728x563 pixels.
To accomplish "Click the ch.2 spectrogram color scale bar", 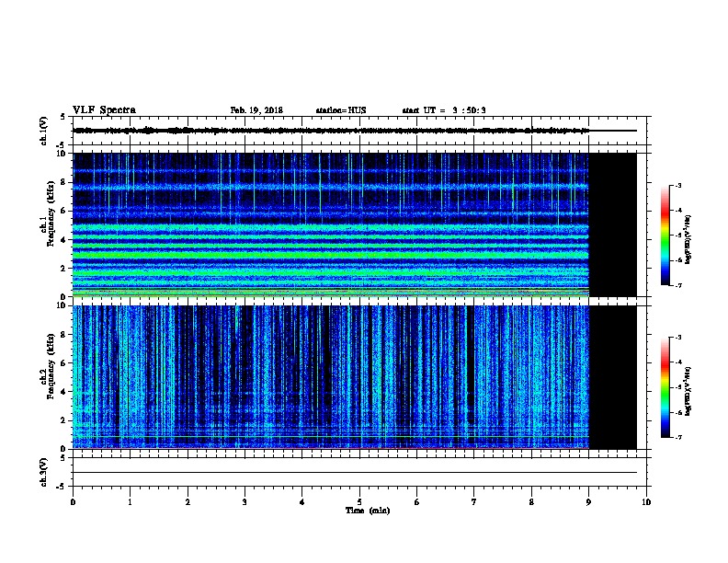I will tap(665, 387).
